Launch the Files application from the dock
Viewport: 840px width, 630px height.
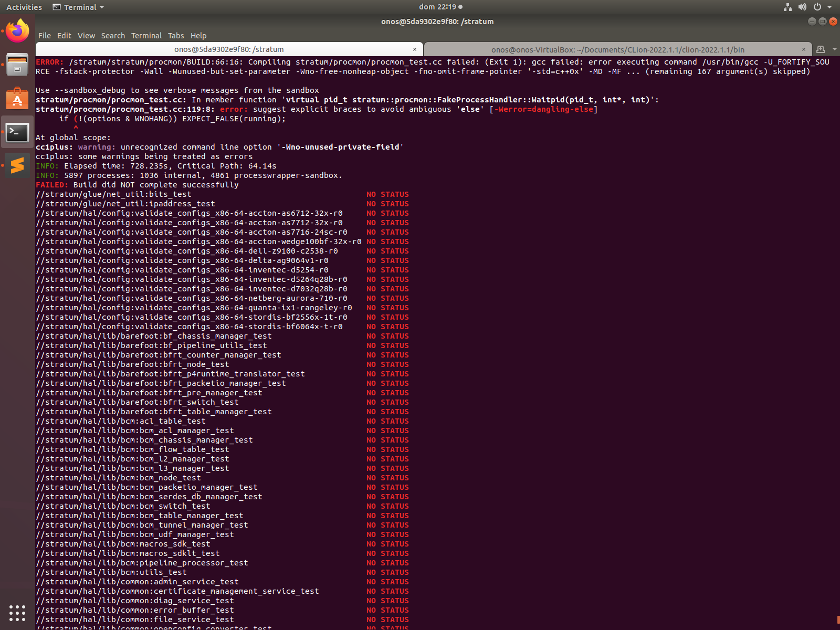(x=17, y=64)
